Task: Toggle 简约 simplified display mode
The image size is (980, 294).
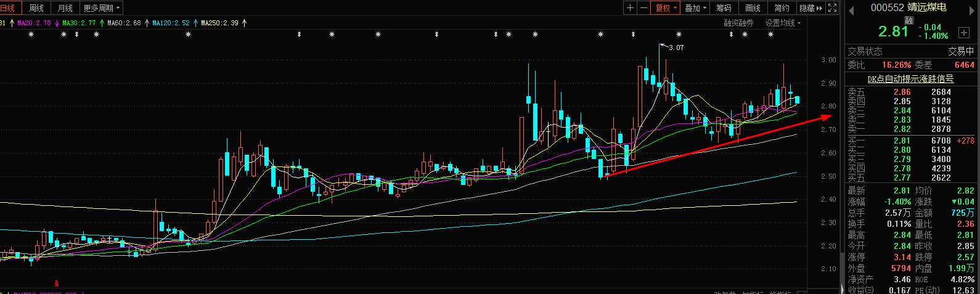Action: coord(782,8)
